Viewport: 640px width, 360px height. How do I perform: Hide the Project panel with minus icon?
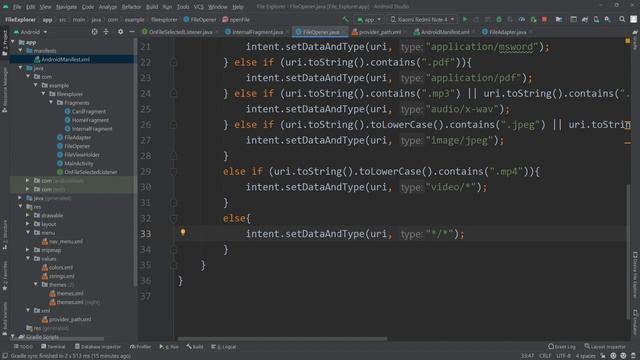tap(132, 31)
